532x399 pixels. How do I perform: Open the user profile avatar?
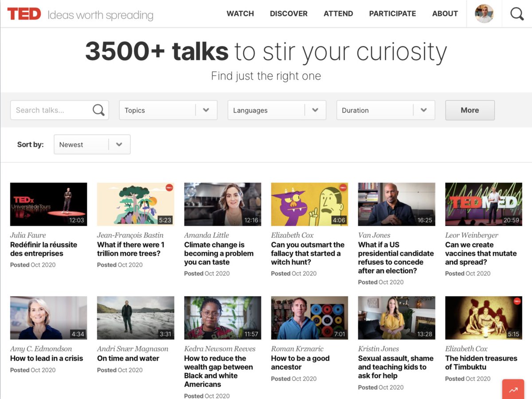(x=484, y=14)
